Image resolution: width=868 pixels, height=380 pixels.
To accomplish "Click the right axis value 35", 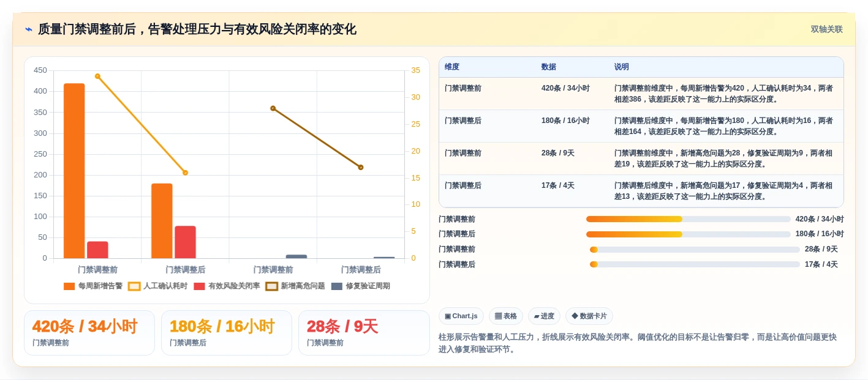I will [x=415, y=70].
